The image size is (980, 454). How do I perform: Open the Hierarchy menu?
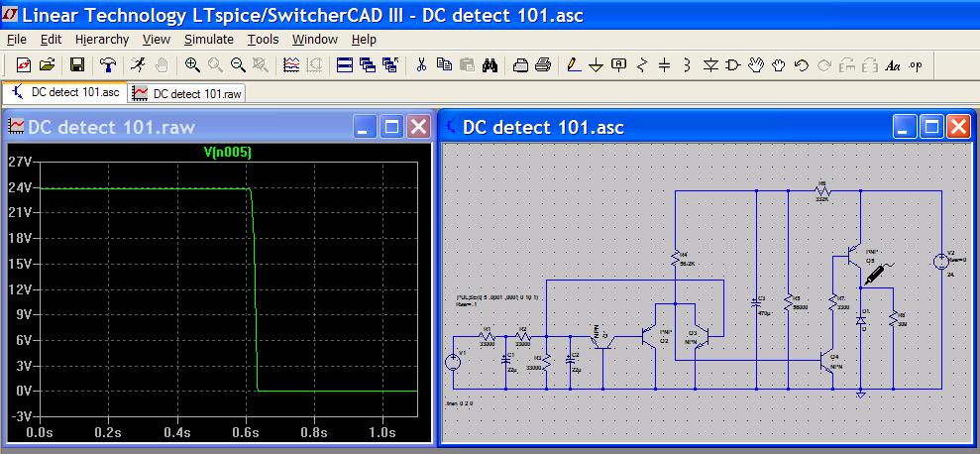[x=102, y=40]
